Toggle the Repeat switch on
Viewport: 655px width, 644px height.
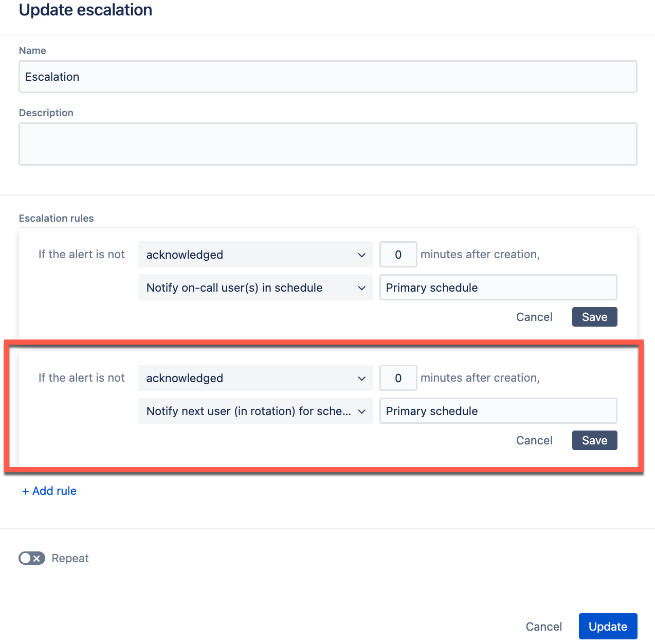pos(31,558)
